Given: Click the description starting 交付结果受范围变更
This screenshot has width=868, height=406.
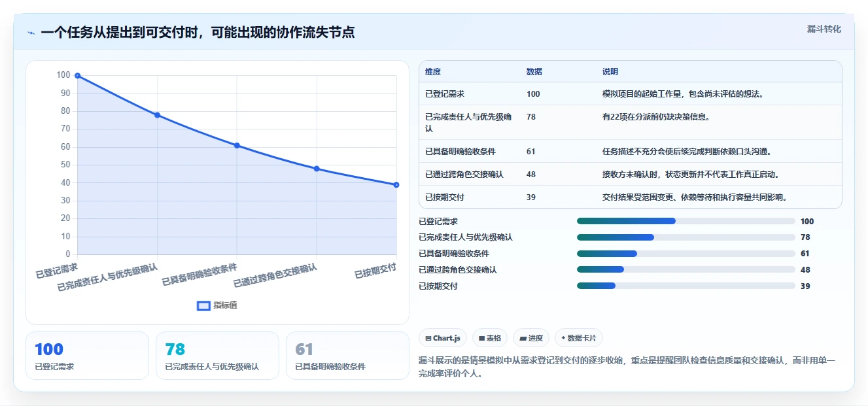Looking at the screenshot, I should click(x=694, y=197).
